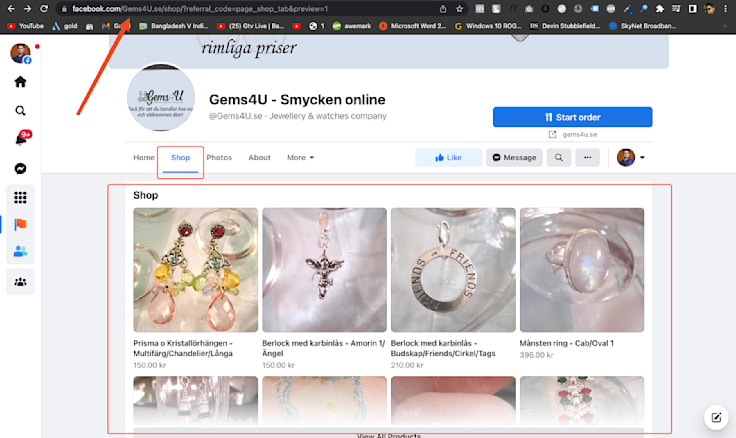736x438 pixels.
Task: Open the moonstone ring product image
Action: [582, 270]
